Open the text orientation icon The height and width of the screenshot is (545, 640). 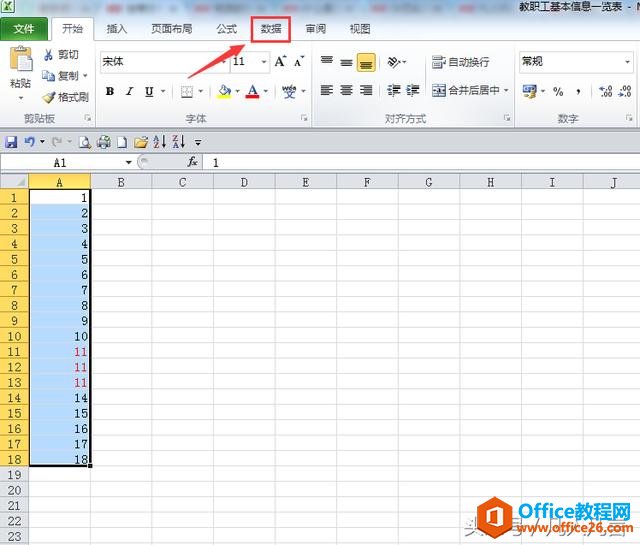point(393,62)
